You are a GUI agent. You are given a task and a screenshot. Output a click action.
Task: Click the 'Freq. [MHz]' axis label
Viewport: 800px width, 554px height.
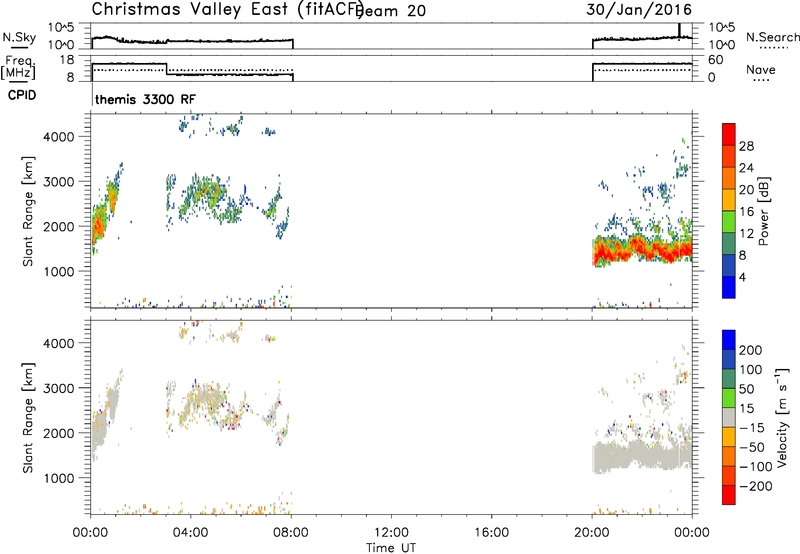pos(20,68)
